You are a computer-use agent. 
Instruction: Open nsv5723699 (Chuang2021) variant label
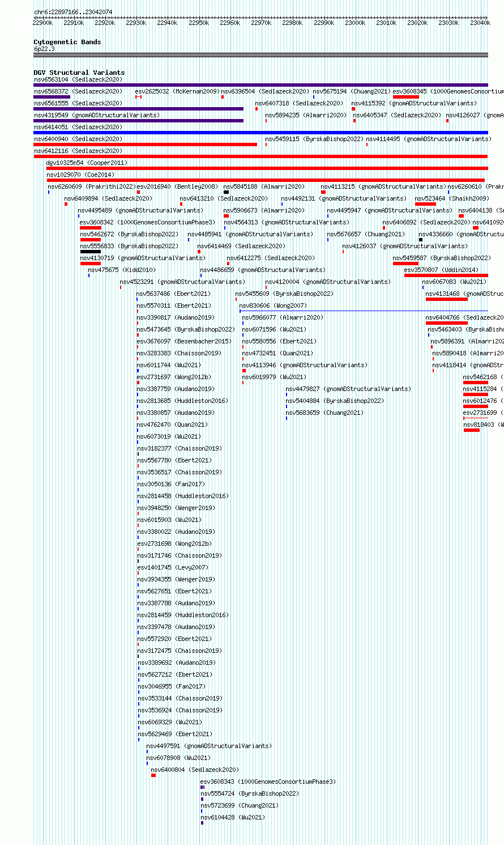(x=240, y=805)
